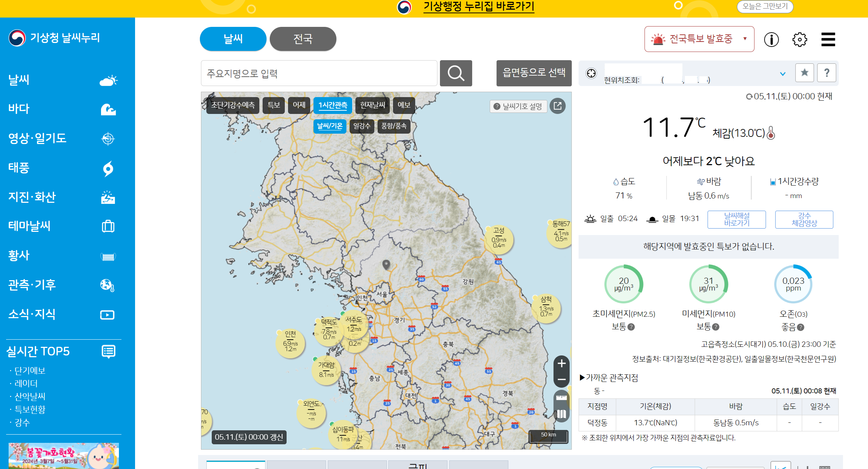Open map in new window icon
This screenshot has height=469, width=868.
point(558,106)
